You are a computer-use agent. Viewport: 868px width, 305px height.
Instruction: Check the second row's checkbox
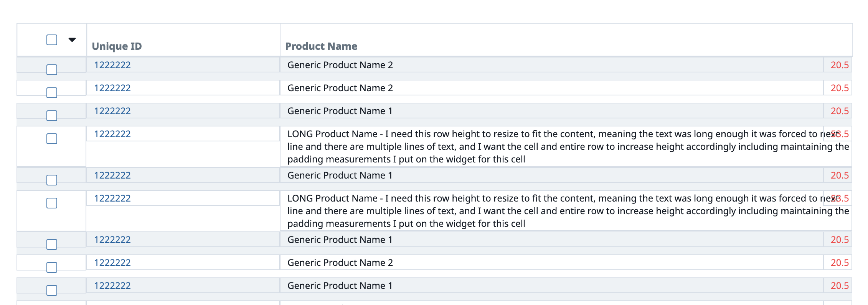pyautogui.click(x=52, y=93)
